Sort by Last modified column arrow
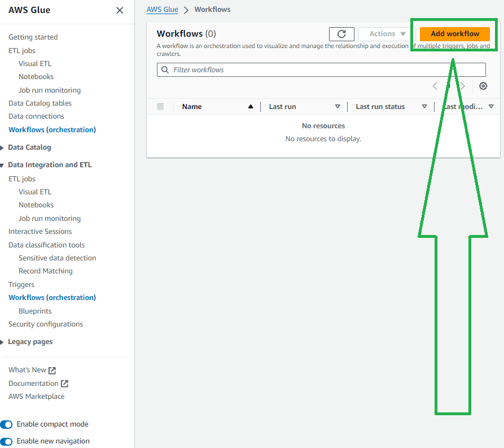504x448 pixels. pyautogui.click(x=491, y=107)
